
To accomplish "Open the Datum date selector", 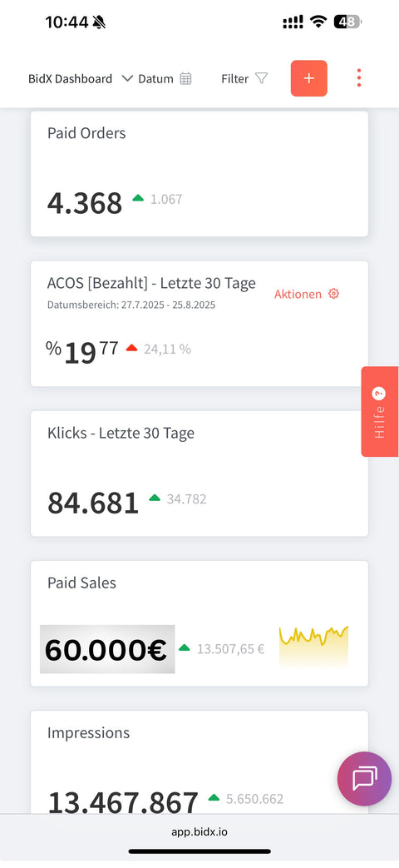I will (x=165, y=78).
